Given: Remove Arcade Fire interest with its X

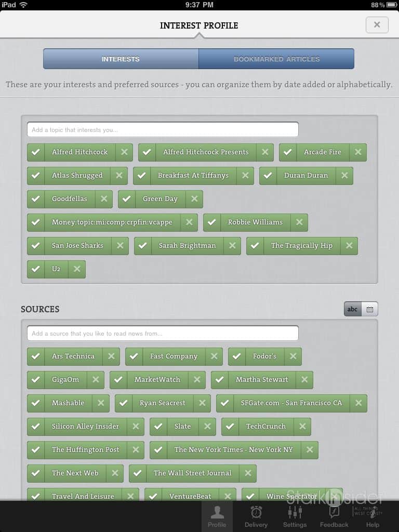Looking at the screenshot, I should (x=358, y=152).
